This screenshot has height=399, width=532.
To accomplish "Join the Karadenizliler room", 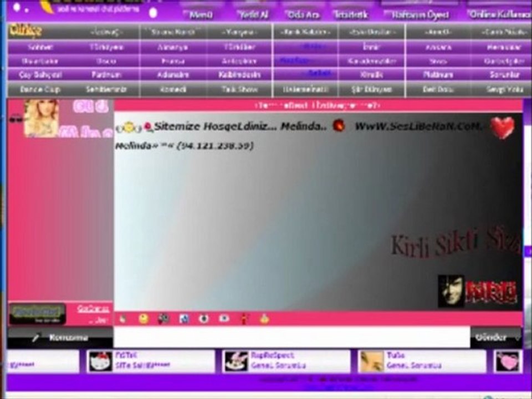I will click(x=371, y=62).
